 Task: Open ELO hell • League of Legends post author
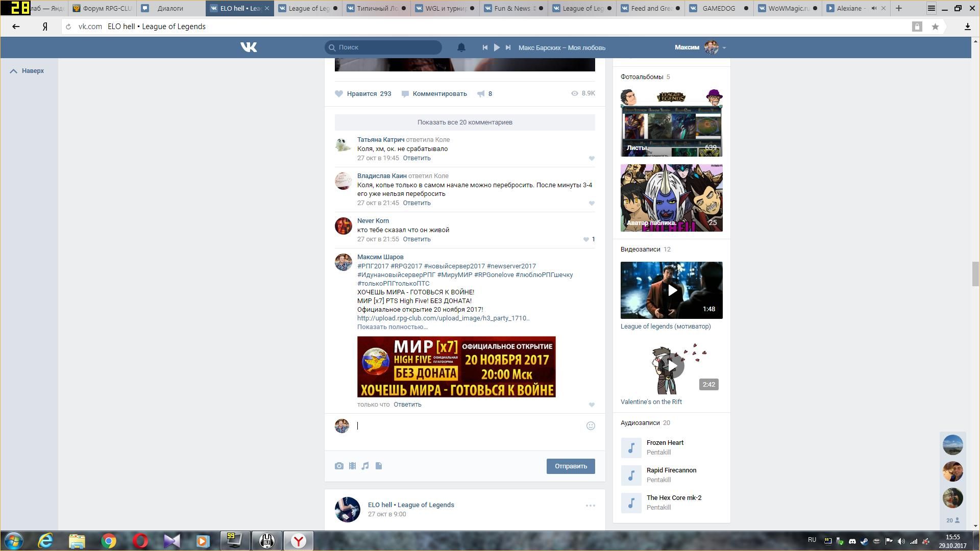click(411, 505)
